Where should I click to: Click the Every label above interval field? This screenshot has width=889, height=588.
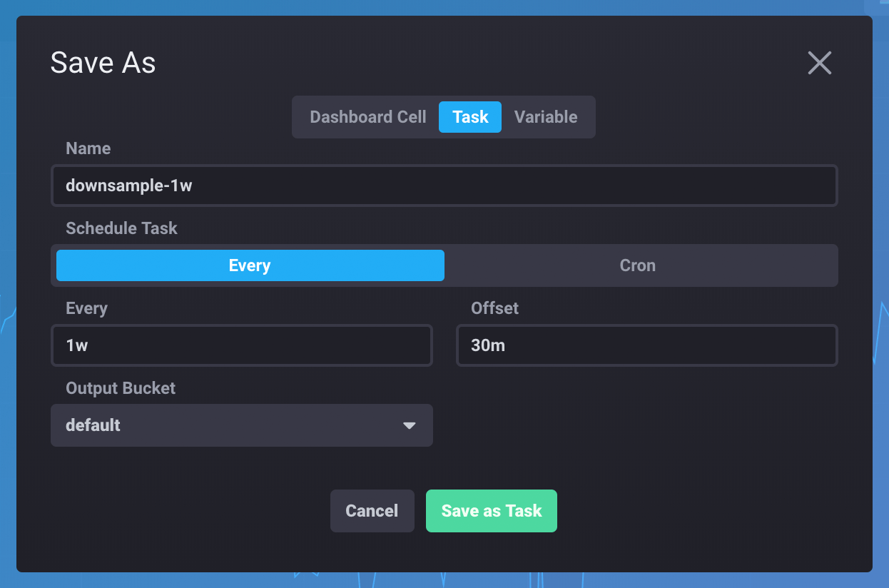point(86,308)
